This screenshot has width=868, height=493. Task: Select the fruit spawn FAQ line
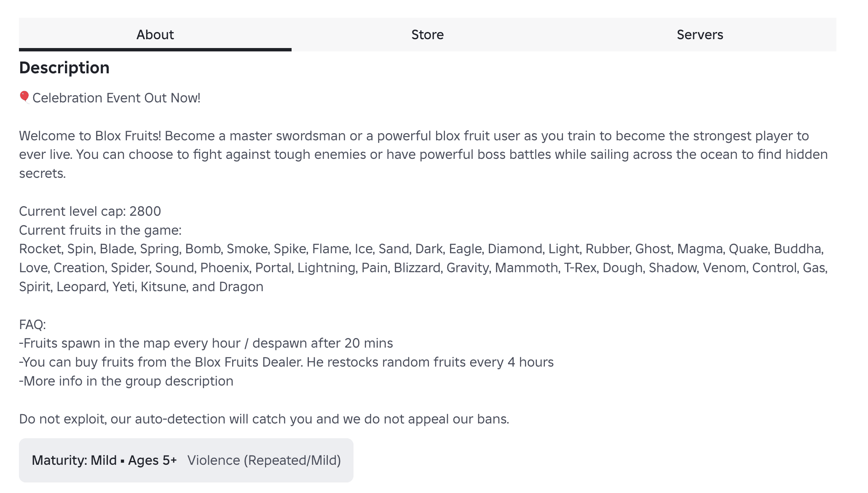pos(206,343)
